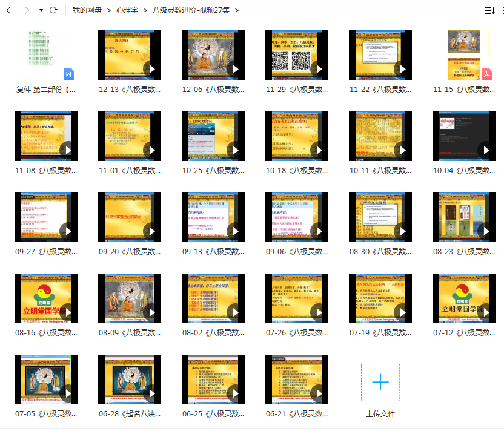Play the 11-29 video with QR codes
Image resolution: width=504 pixels, height=434 pixels.
coord(297,55)
